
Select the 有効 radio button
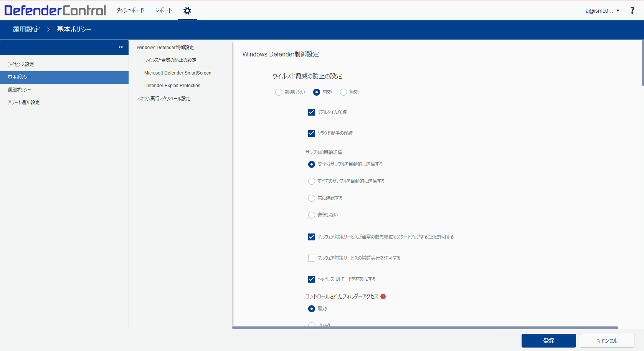[x=317, y=92]
